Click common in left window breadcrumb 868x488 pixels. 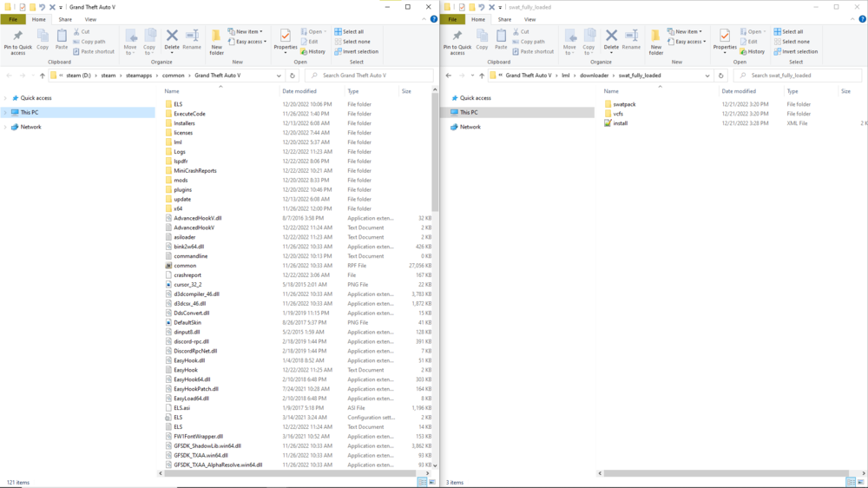[x=174, y=76]
